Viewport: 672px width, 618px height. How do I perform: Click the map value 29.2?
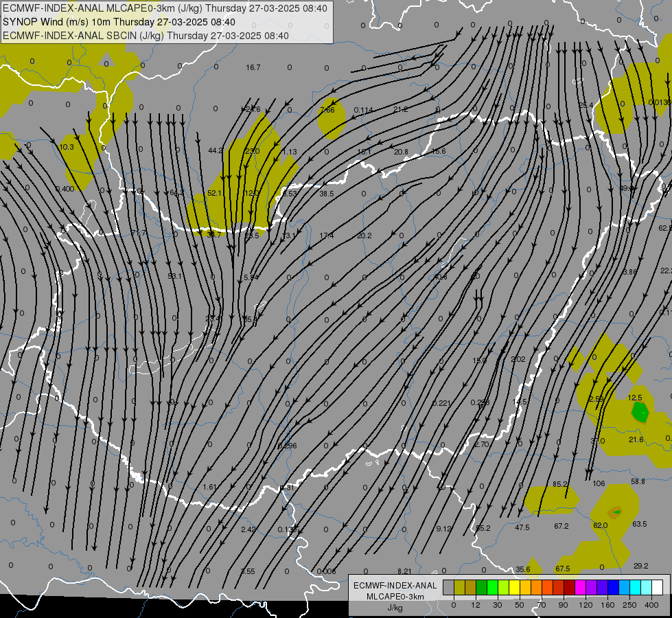click(640, 566)
